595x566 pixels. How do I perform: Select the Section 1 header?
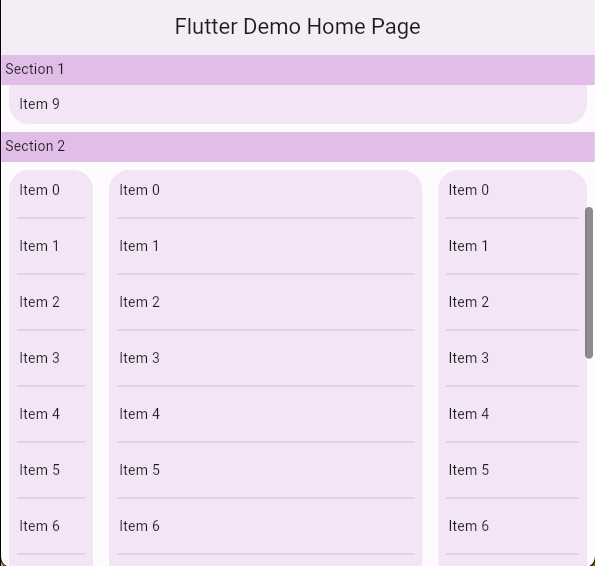298,70
